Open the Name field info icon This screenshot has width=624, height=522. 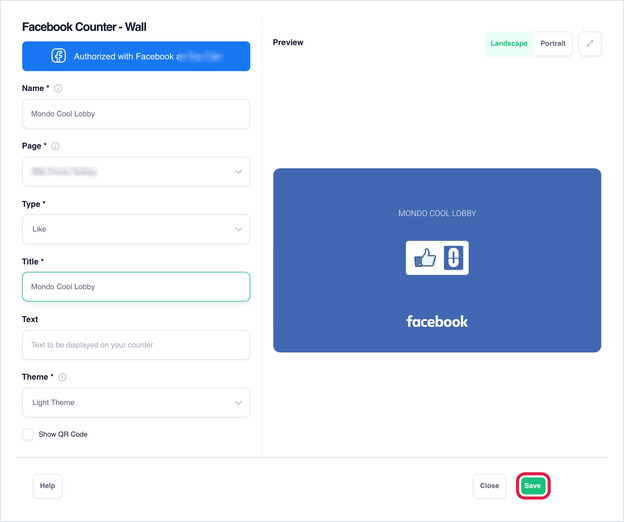tap(58, 88)
